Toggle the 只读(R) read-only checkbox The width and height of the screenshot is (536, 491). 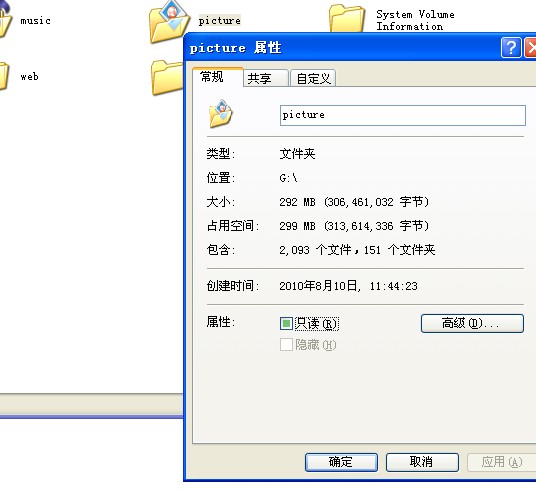[286, 323]
